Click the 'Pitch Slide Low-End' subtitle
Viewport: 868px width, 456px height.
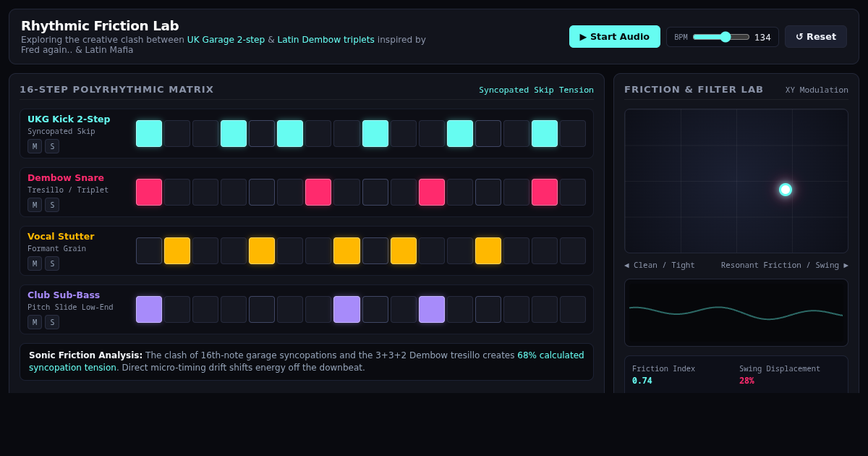tap(70, 308)
